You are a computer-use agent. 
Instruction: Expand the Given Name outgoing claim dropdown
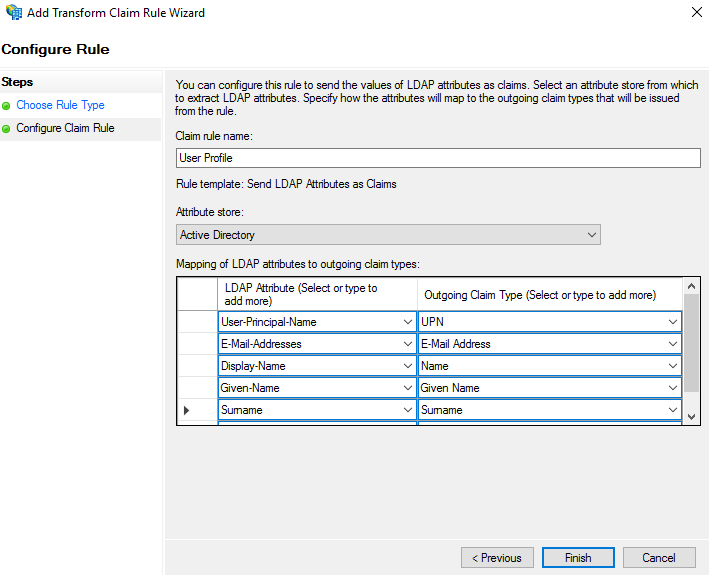[672, 388]
